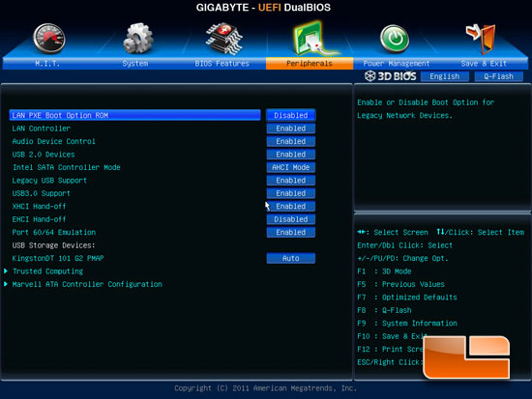Select the Intel SATA Controller Mode label
Screen dimensions: 532x399
(67, 167)
